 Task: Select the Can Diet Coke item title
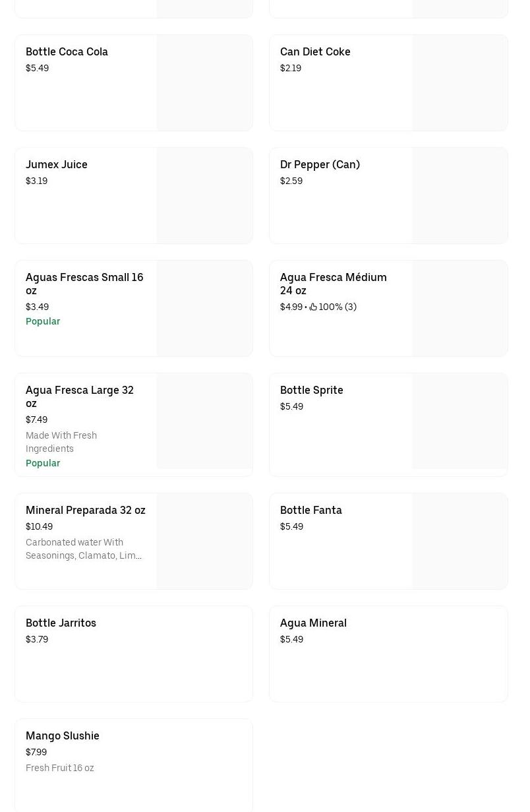(315, 51)
